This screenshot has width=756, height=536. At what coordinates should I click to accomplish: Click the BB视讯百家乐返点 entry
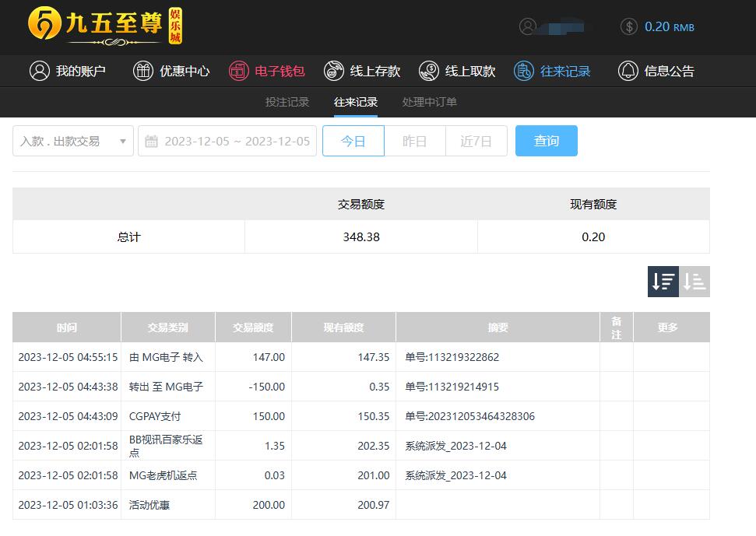click(166, 446)
